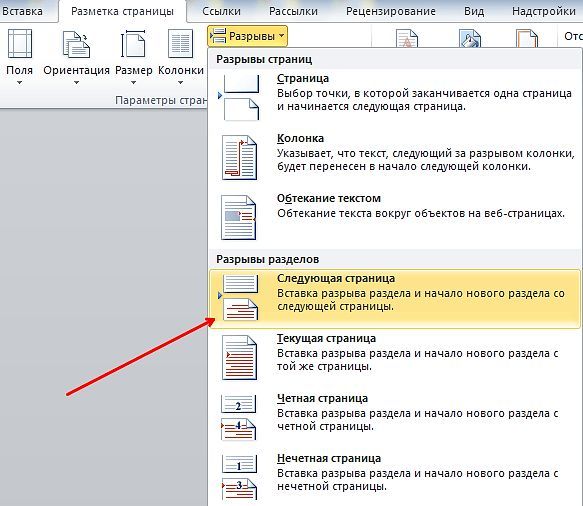The height and width of the screenshot is (506, 583).
Task: Click the Колонки columns icon
Action: [x=180, y=44]
